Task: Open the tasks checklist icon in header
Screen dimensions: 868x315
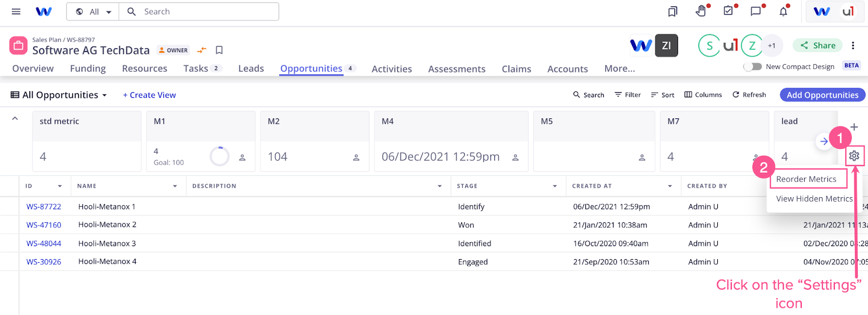Action: tap(729, 11)
